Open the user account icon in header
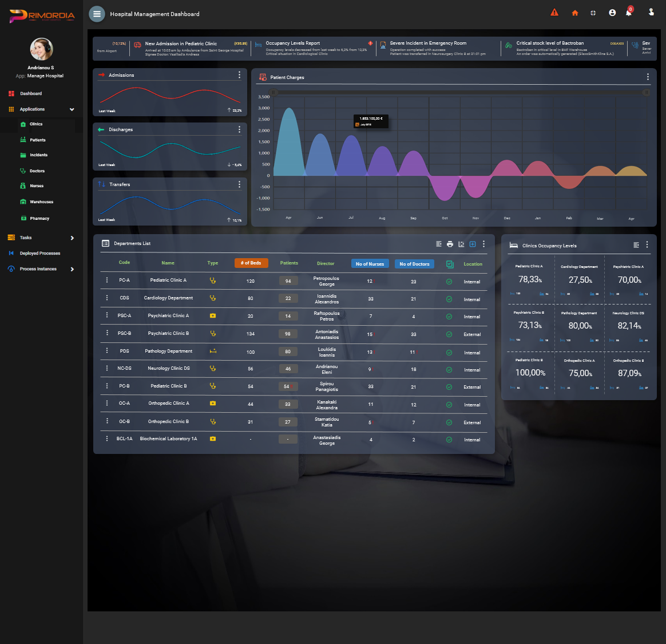This screenshot has width=666, height=644. [x=612, y=13]
